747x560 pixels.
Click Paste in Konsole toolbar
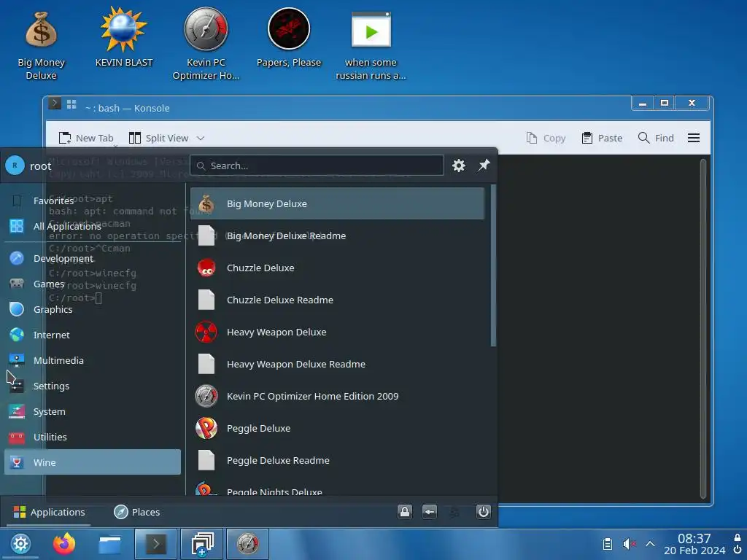tap(602, 138)
